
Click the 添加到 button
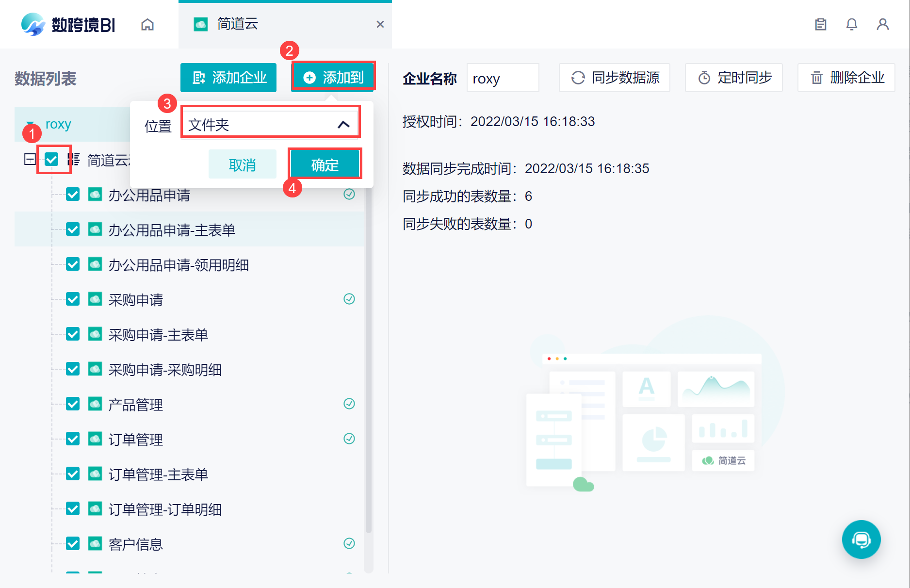333,77
